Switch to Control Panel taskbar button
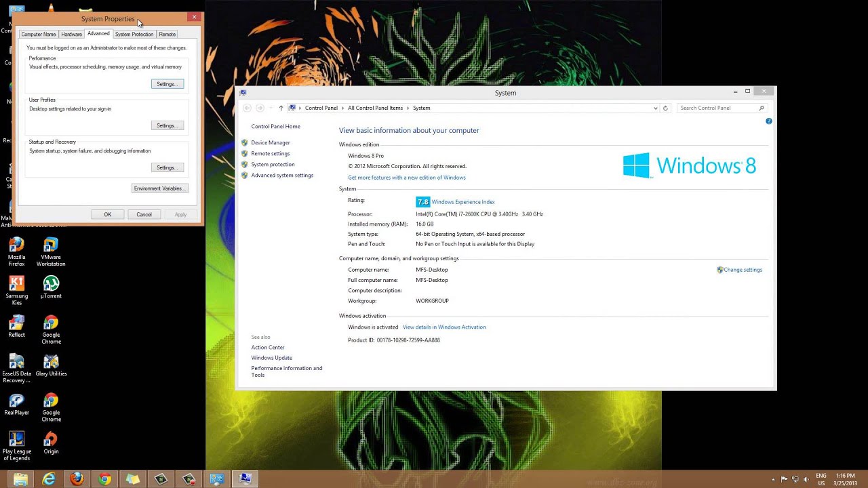 (217, 479)
